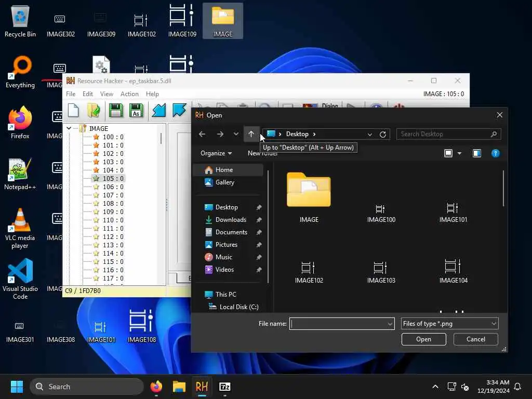Open the Edit menu in Resource Hacker
Screen dimensions: 532x399
[87, 94]
